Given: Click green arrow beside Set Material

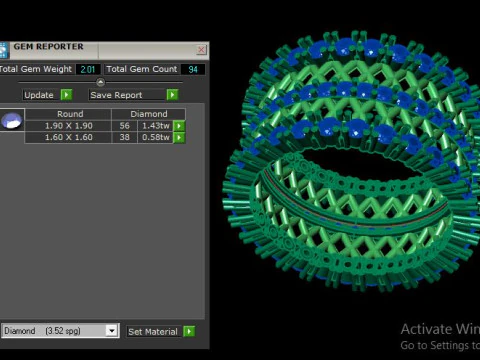Looking at the screenshot, I should coord(189,331).
